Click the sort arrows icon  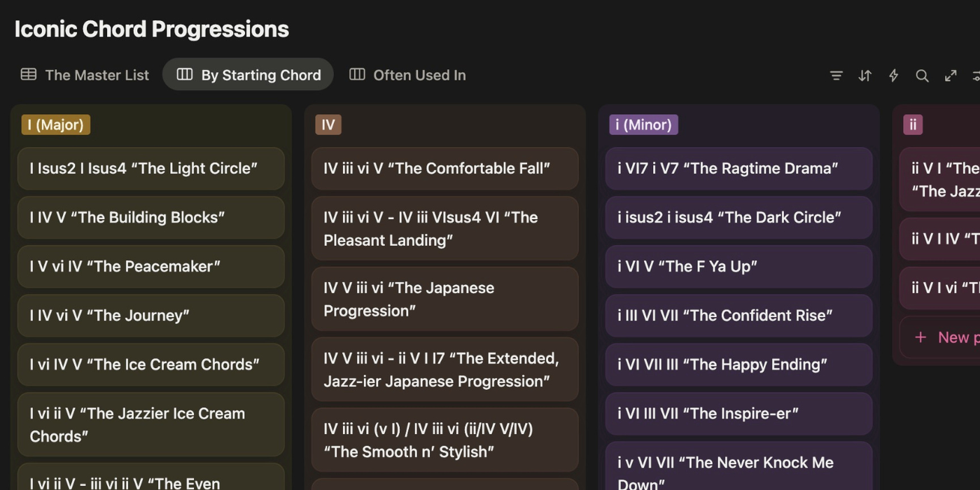(x=865, y=76)
